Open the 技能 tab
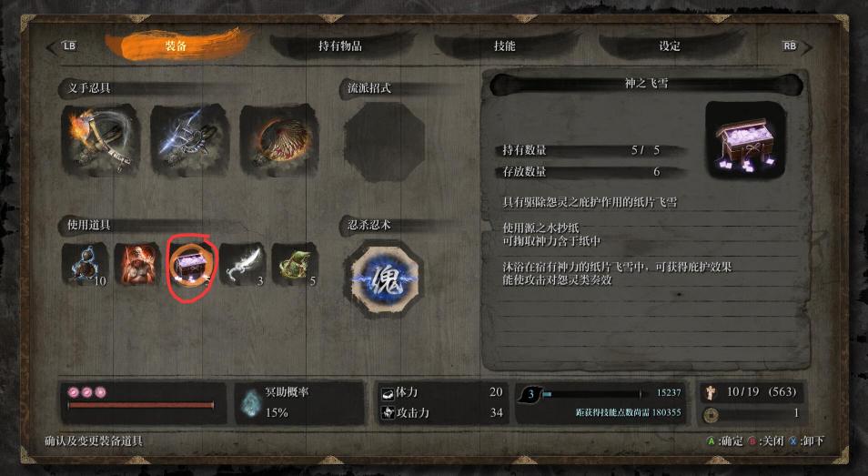 504,46
